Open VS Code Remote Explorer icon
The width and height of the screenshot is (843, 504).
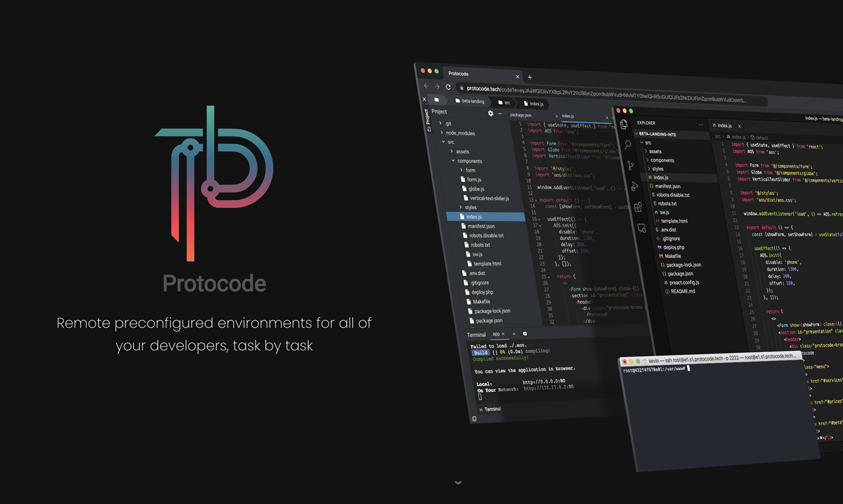(641, 228)
